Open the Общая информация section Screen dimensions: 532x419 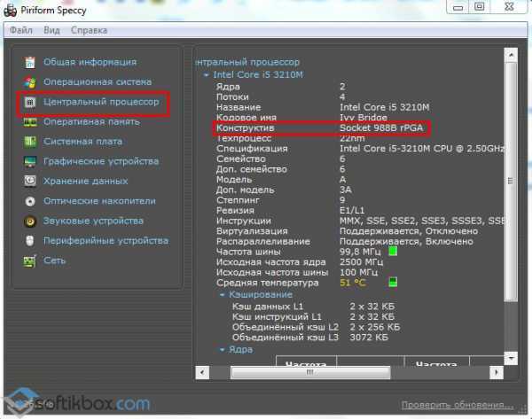pyautogui.click(x=90, y=62)
